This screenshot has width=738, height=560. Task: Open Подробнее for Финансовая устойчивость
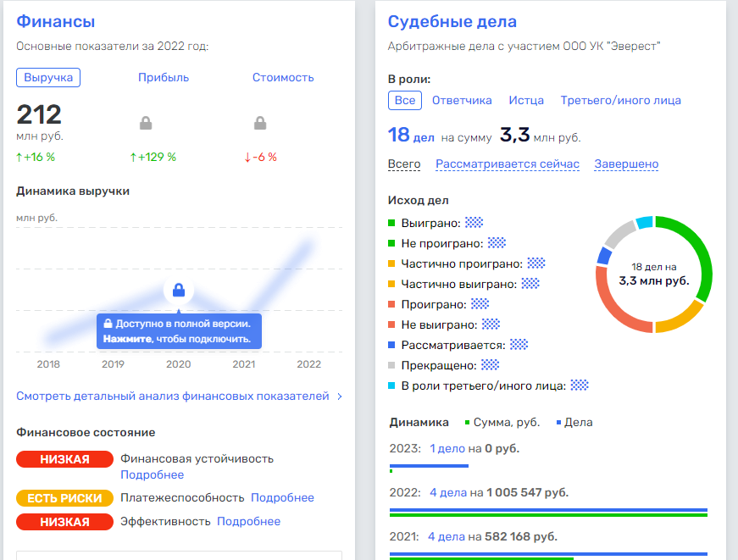[153, 474]
